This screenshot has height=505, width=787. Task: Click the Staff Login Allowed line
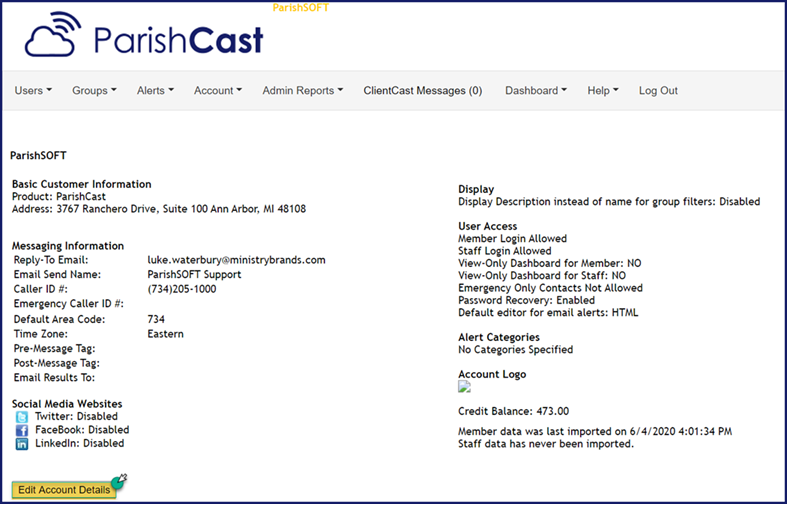point(504,251)
